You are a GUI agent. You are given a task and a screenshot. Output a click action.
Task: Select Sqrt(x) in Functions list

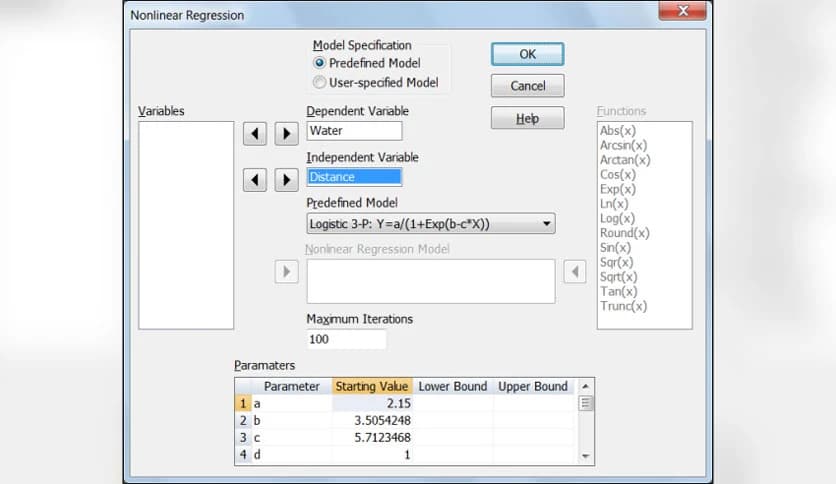(x=618, y=277)
